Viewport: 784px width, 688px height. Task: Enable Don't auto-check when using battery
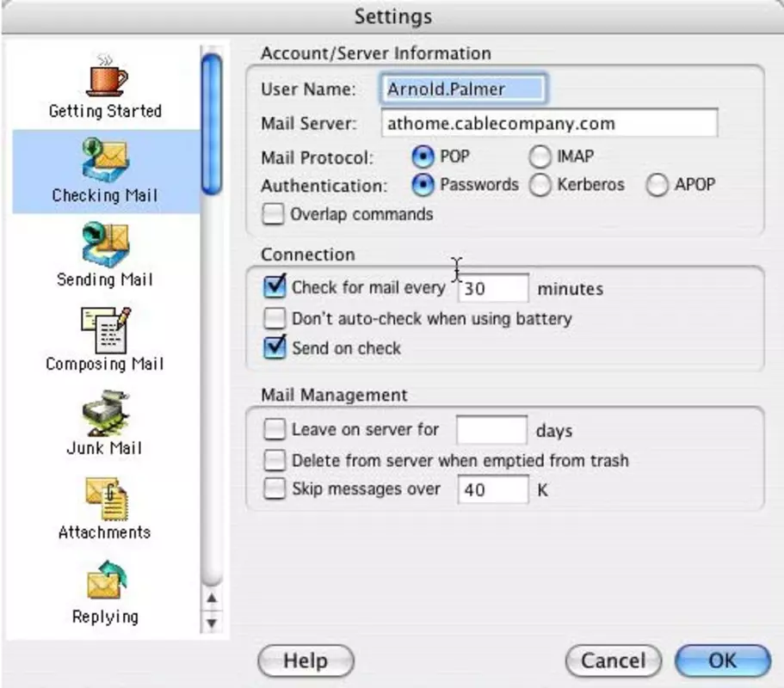pyautogui.click(x=275, y=317)
